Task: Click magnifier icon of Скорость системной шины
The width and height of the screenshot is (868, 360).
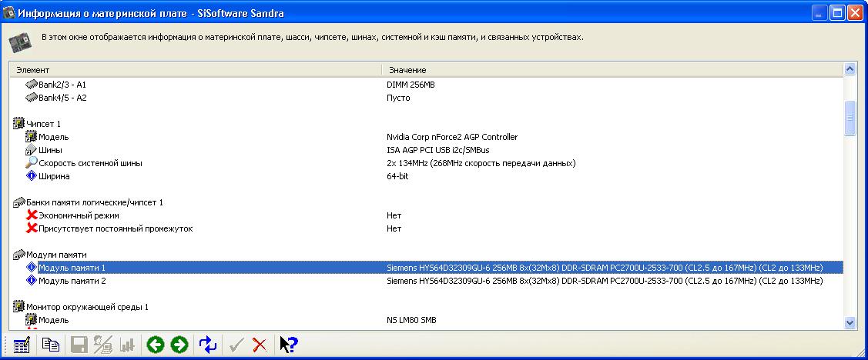Action: click(32, 162)
